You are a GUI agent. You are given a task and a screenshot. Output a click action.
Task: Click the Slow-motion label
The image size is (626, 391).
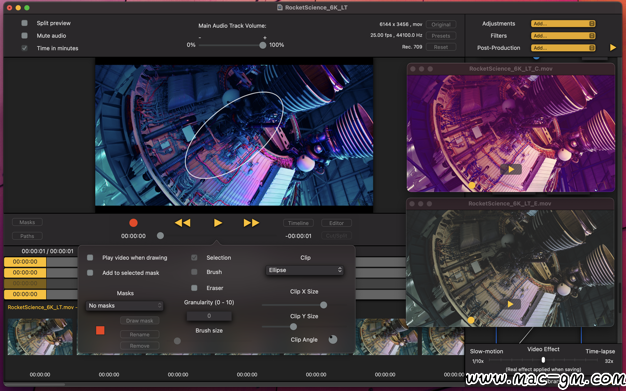[x=486, y=351]
